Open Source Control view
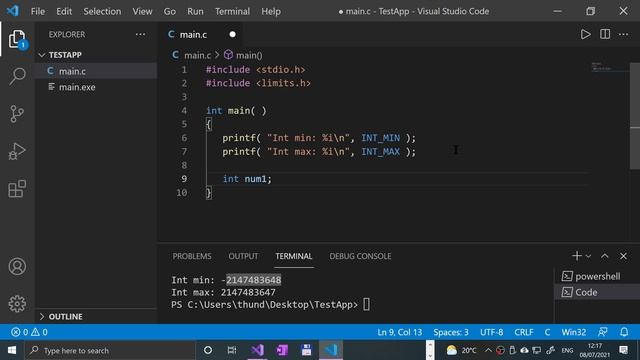Viewport: 640px width, 360px height. pos(17,114)
